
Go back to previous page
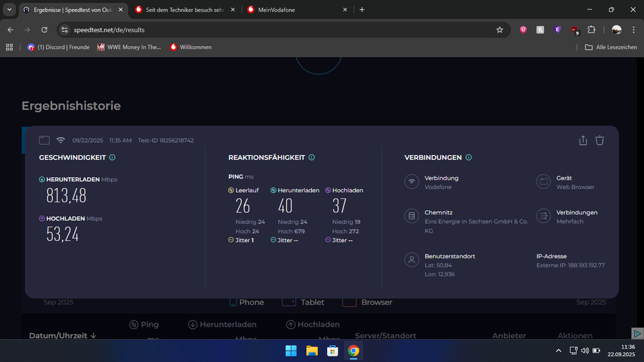pos(10,30)
